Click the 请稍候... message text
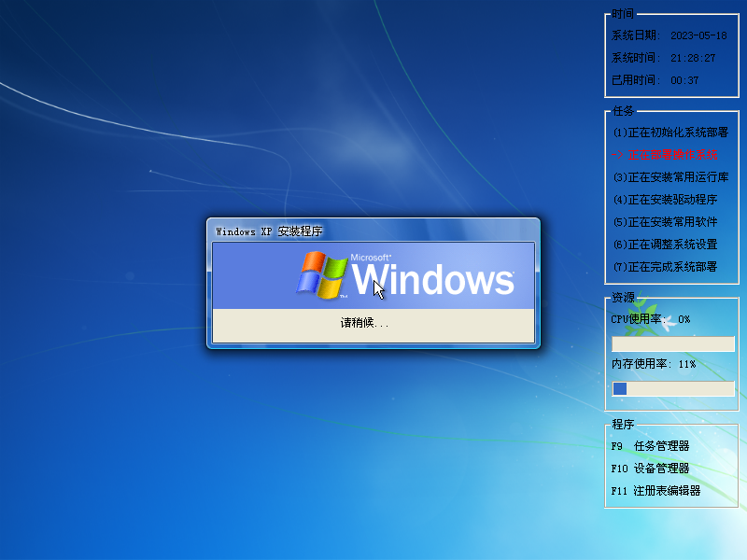The width and height of the screenshot is (747, 560). pos(364,323)
